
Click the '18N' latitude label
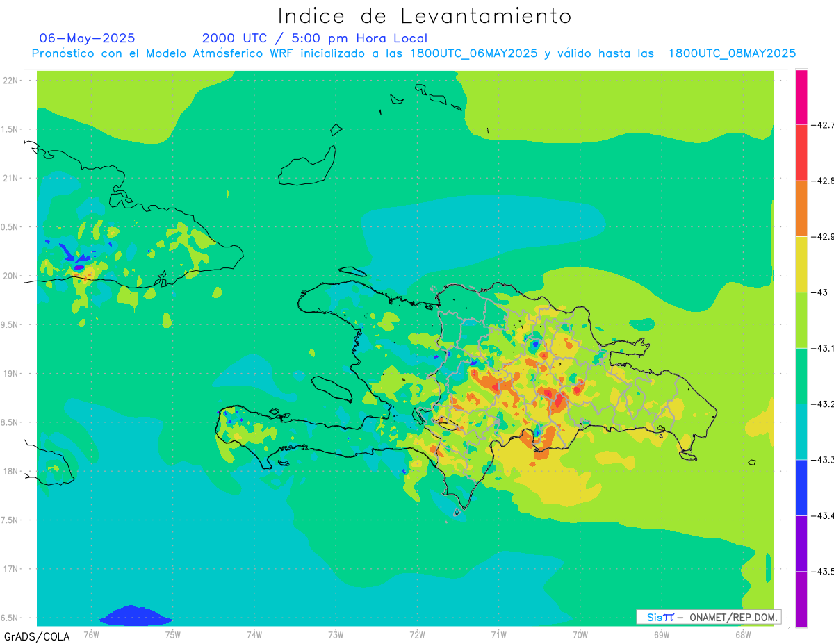coord(11,472)
